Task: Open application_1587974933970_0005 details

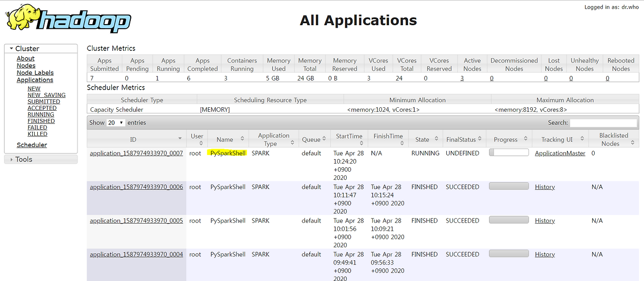Action: [x=136, y=221]
